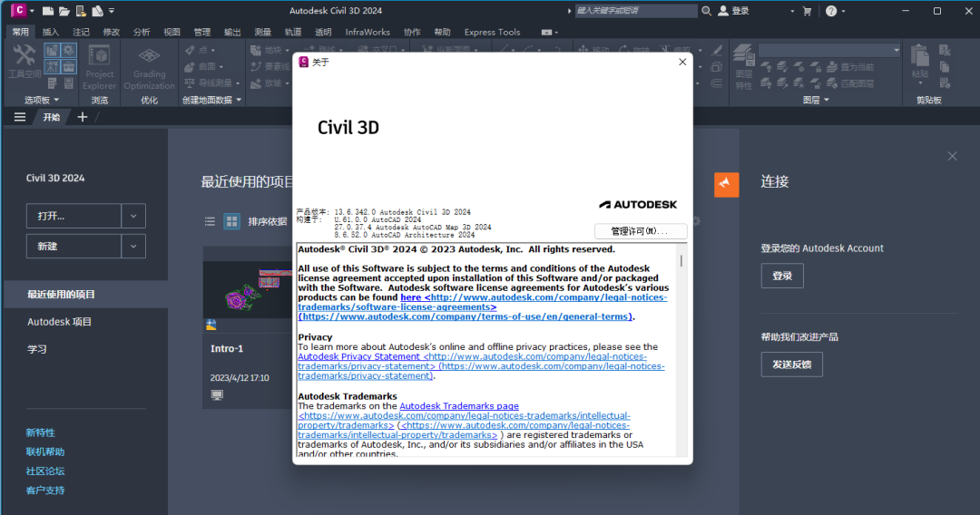Toggle the Survey palette icon in 选项板

tap(52, 66)
